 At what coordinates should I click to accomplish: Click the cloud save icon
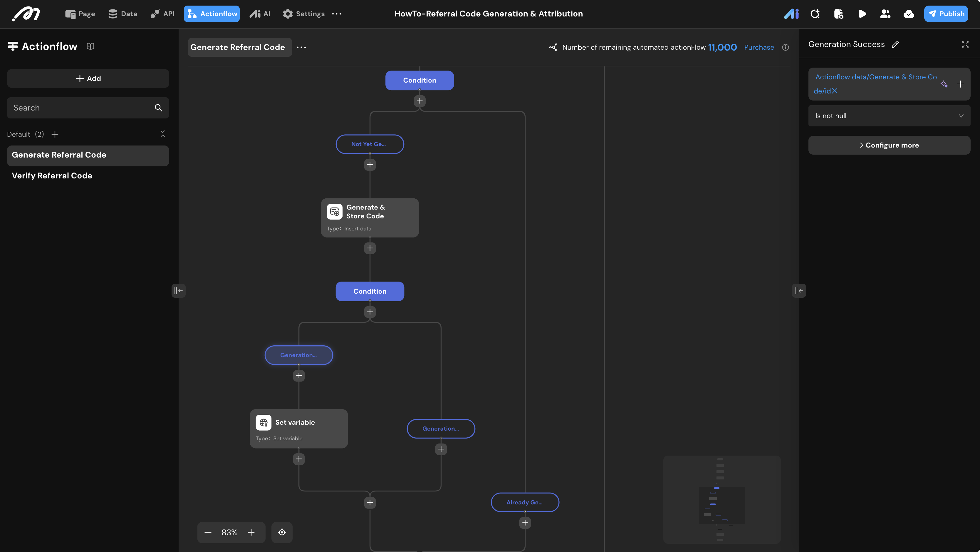coord(909,14)
